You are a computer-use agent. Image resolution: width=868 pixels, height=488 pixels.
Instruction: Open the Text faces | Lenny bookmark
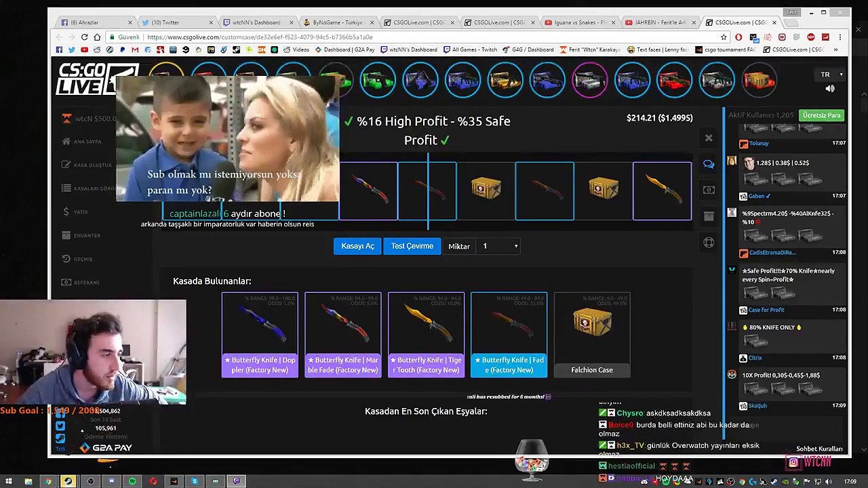(657, 49)
